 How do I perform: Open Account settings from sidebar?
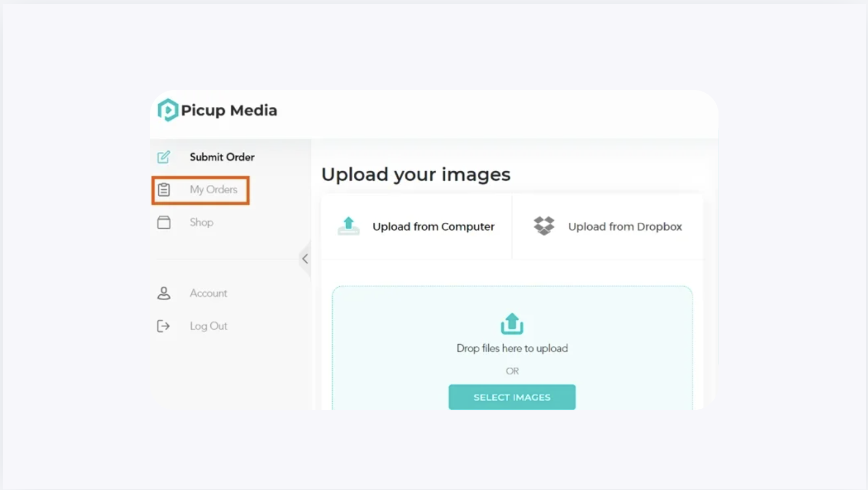coord(208,293)
